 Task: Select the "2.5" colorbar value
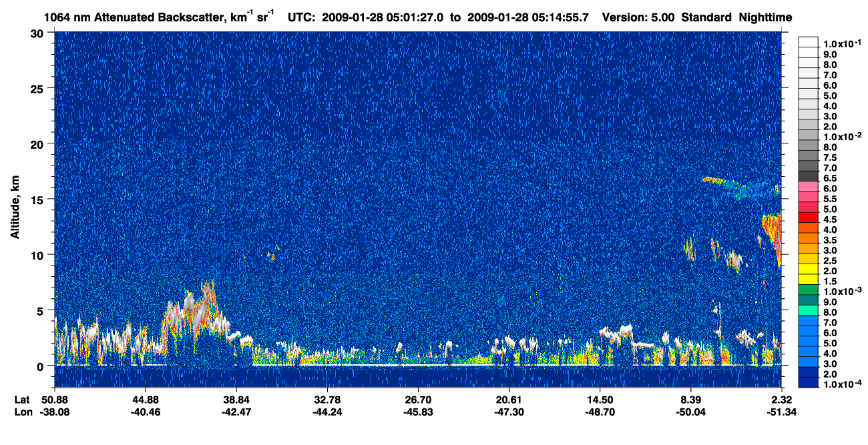(x=830, y=261)
